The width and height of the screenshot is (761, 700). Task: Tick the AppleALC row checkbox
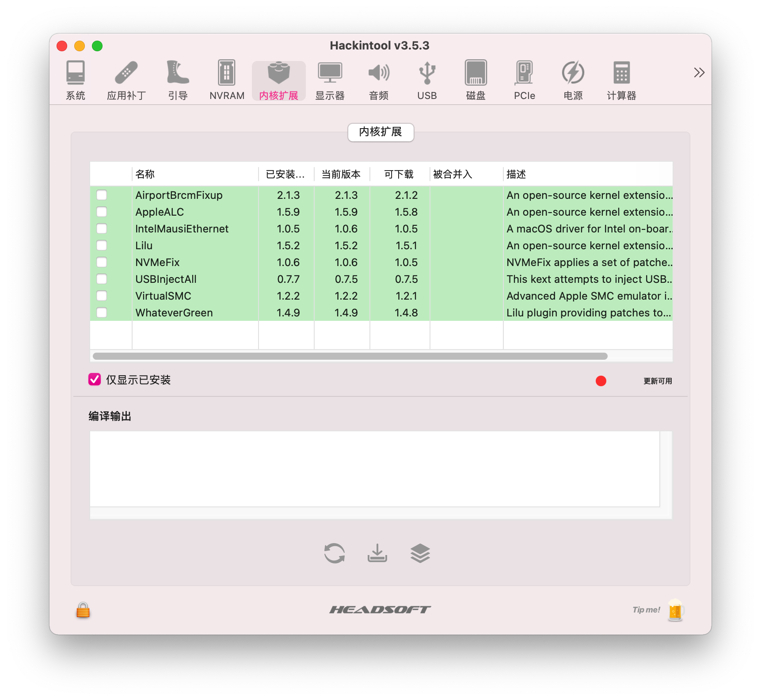[x=102, y=212]
